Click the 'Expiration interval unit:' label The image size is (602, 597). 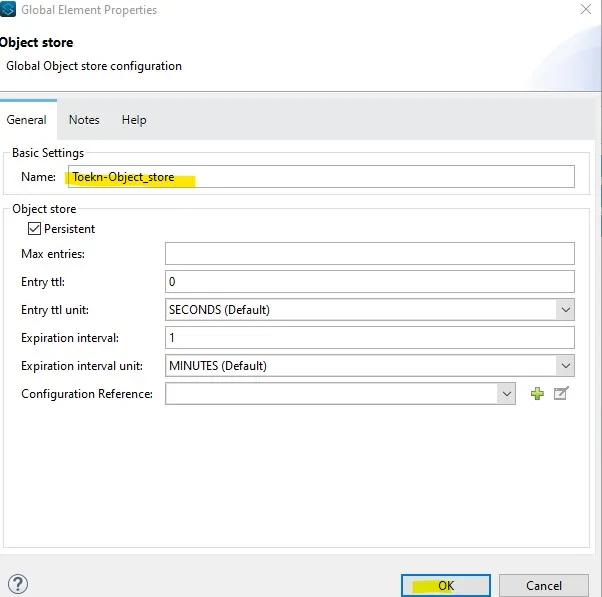[x=82, y=366]
